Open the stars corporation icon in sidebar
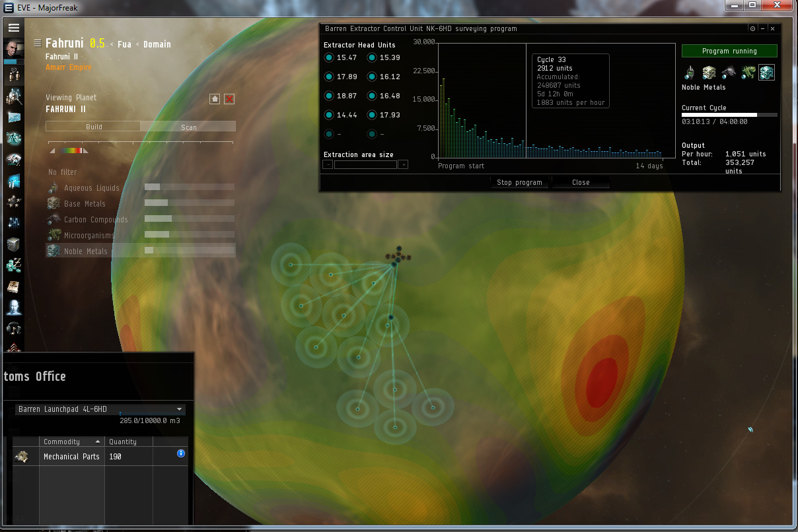The image size is (798, 532). pyautogui.click(x=13, y=202)
